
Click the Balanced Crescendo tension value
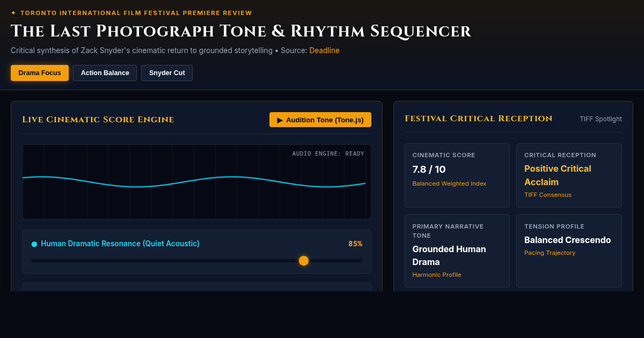tap(567, 240)
